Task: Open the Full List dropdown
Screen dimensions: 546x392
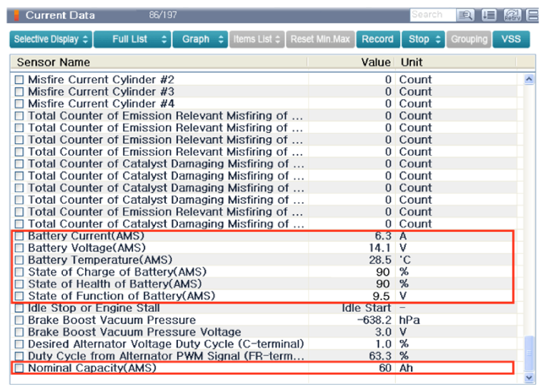Action: [x=133, y=39]
